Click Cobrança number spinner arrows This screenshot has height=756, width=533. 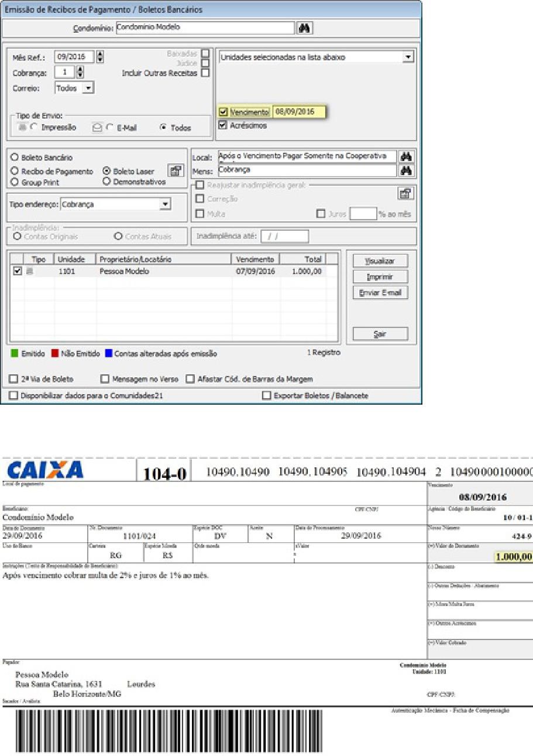80,73
